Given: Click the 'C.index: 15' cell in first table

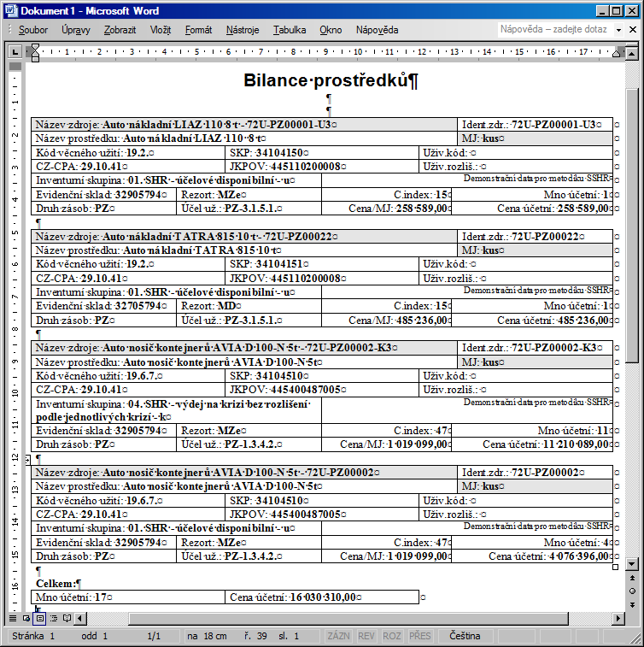Looking at the screenshot, I should [386, 194].
